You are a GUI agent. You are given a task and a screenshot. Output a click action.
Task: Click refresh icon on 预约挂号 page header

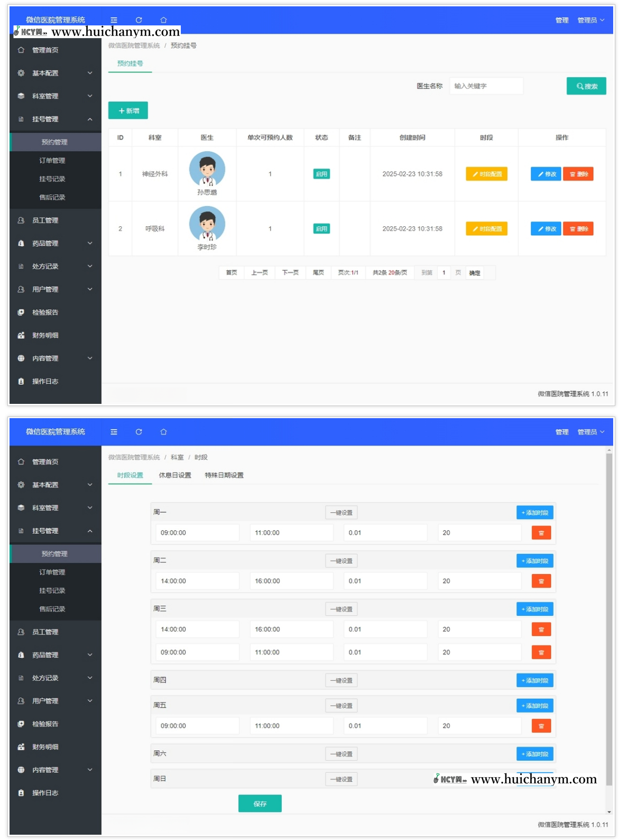(138, 20)
